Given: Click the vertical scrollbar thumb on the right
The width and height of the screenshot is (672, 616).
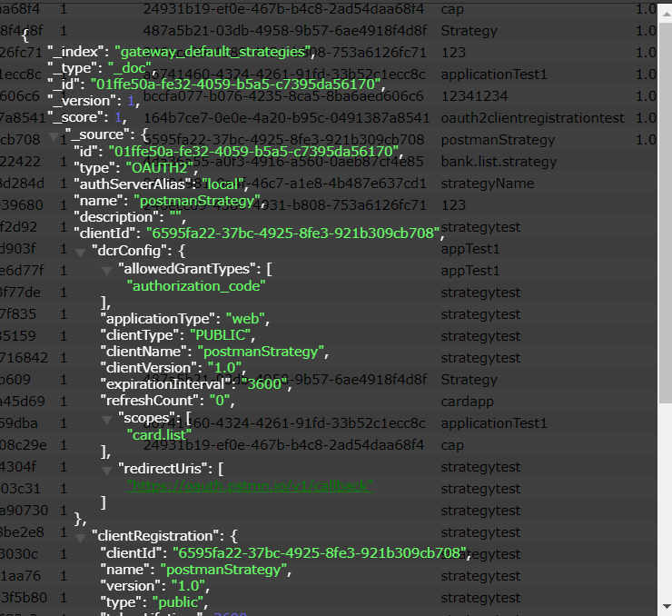Looking at the screenshot, I should (665, 200).
